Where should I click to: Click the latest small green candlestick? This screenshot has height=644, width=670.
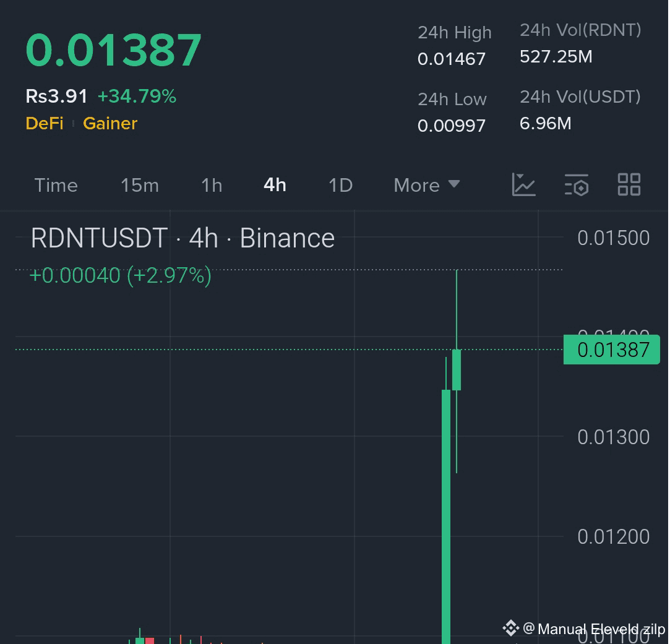[x=457, y=370]
